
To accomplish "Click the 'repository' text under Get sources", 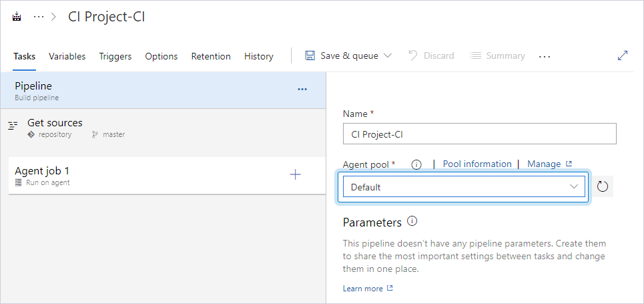I will (55, 134).
